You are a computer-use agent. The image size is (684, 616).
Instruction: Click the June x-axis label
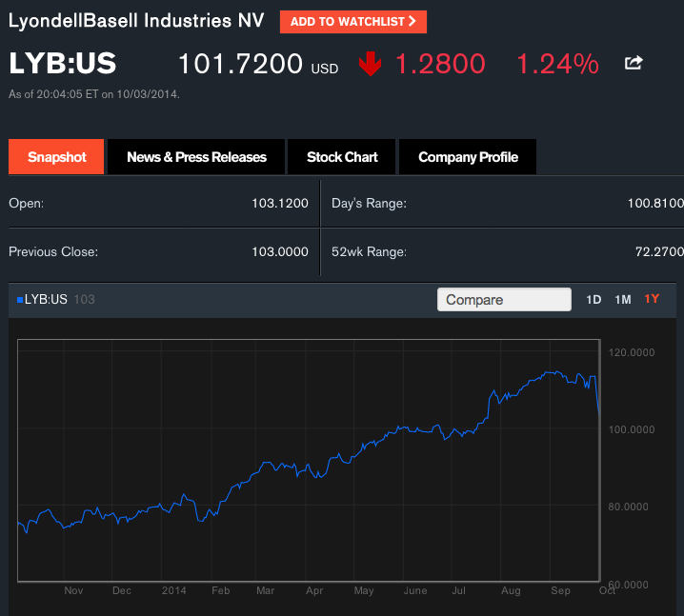point(415,590)
